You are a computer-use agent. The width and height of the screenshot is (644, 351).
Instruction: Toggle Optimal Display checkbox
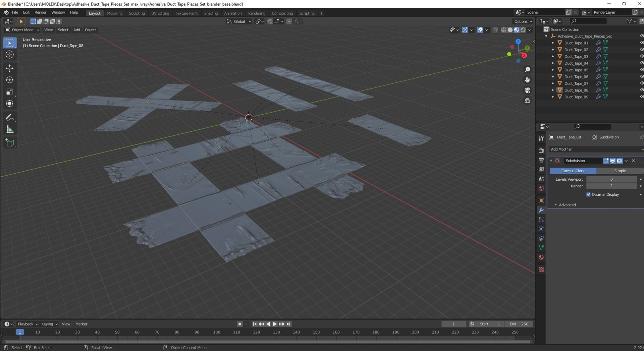[588, 194]
